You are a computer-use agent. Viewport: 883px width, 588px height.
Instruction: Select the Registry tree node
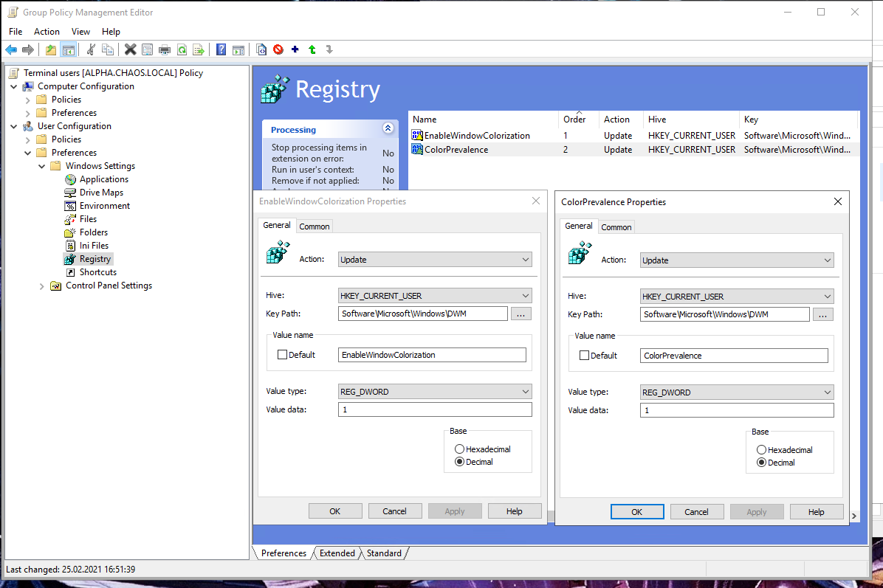point(95,259)
